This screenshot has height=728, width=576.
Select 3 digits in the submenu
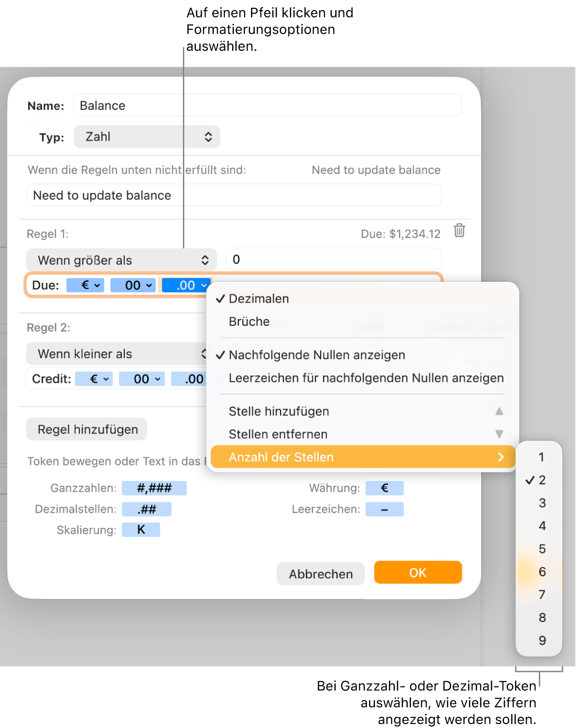pos(539,503)
